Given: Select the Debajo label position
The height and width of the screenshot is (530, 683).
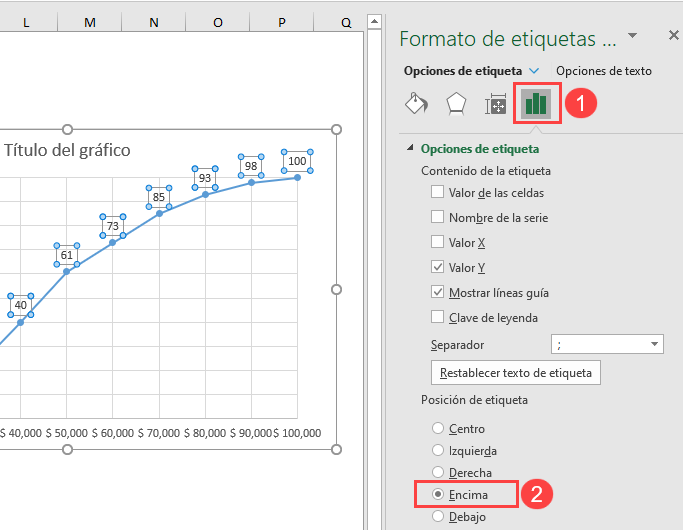Looking at the screenshot, I should 438,516.
